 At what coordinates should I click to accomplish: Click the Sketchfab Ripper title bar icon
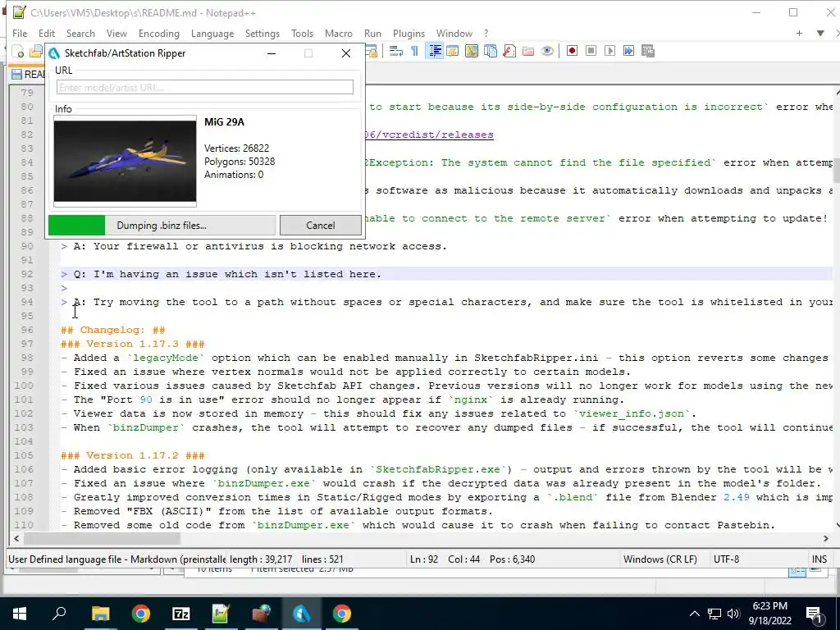pyautogui.click(x=54, y=53)
